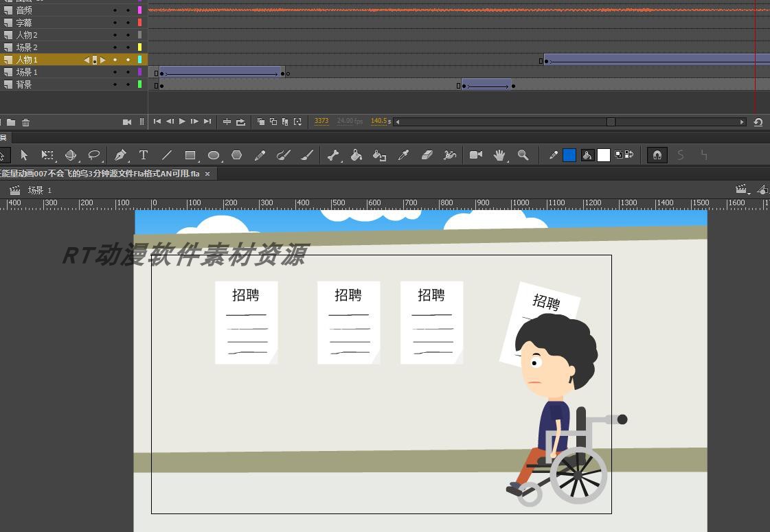The height and width of the screenshot is (532, 770).
Task: Select the 人物 1 layer
Action: tap(73, 60)
